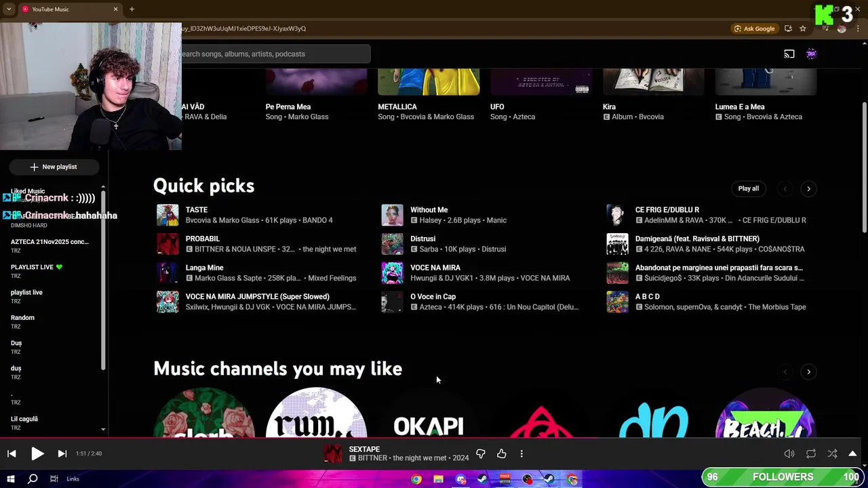Click the Ask Google button

(754, 28)
